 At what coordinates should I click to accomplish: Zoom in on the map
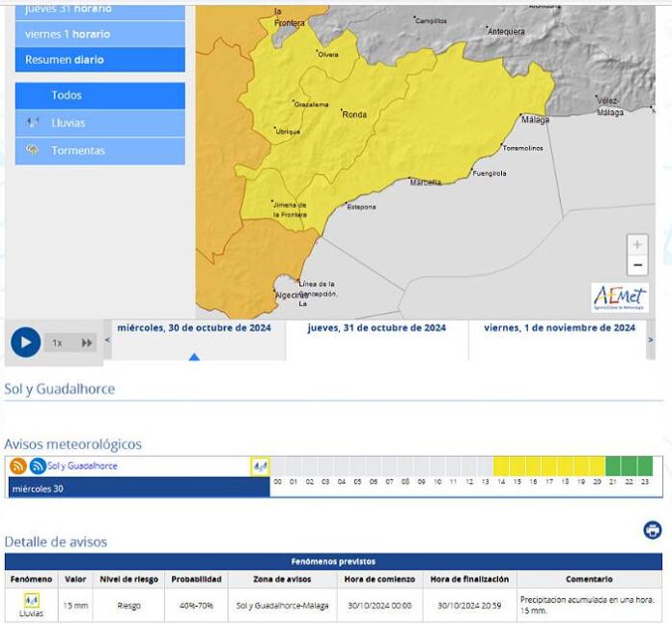(637, 245)
